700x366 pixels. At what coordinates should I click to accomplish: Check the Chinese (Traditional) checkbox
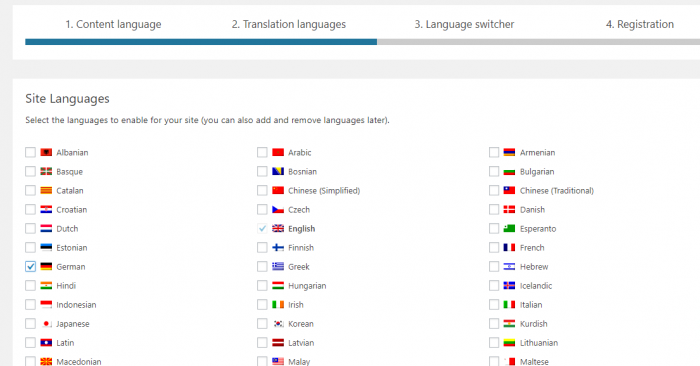(x=494, y=191)
